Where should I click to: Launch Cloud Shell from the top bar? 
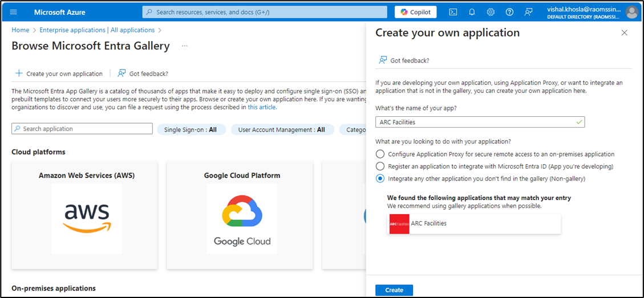coord(452,12)
